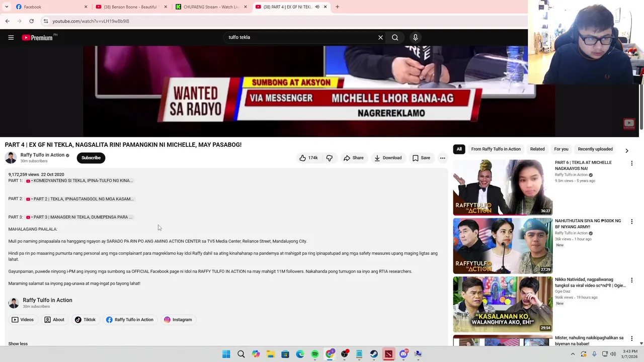Open PART 2 linked video in description
The width and height of the screenshot is (644, 362).
pyautogui.click(x=80, y=199)
